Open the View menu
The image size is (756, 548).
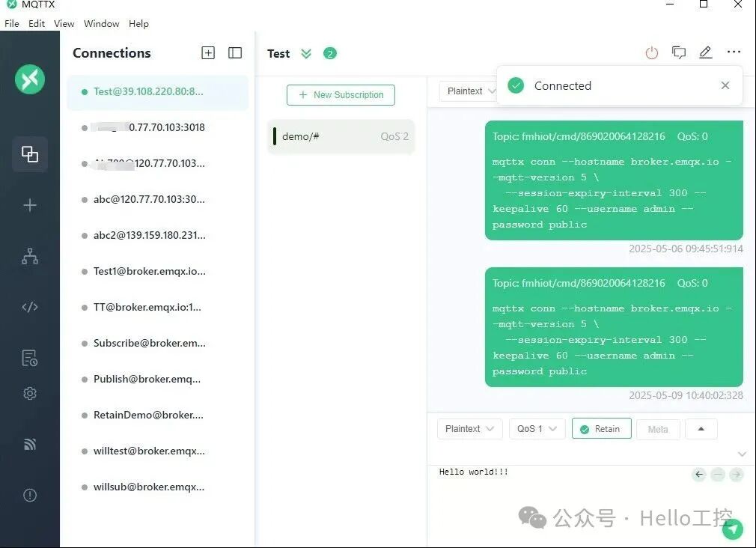(64, 24)
